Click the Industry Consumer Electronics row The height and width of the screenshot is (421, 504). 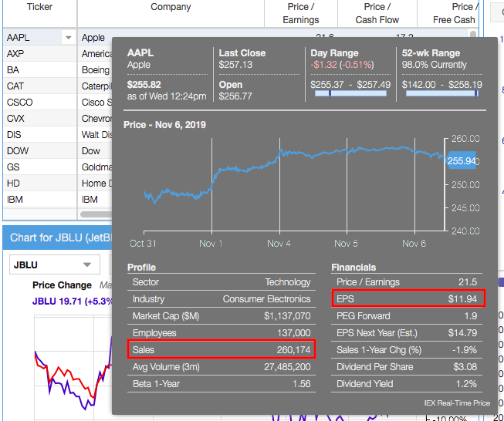click(x=222, y=299)
